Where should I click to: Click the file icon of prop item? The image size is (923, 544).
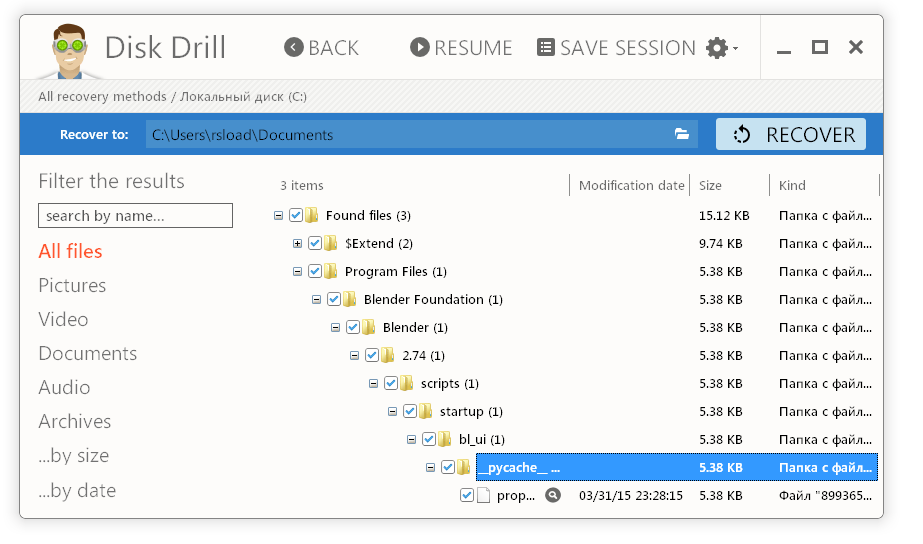click(484, 495)
